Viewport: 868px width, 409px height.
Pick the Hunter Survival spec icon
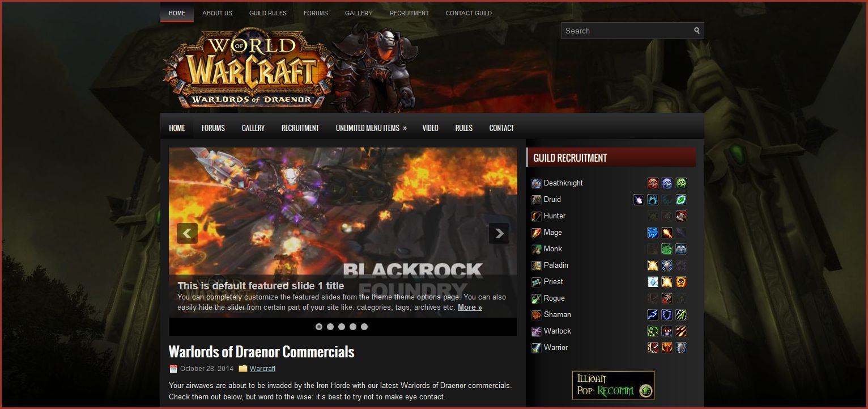click(x=681, y=216)
